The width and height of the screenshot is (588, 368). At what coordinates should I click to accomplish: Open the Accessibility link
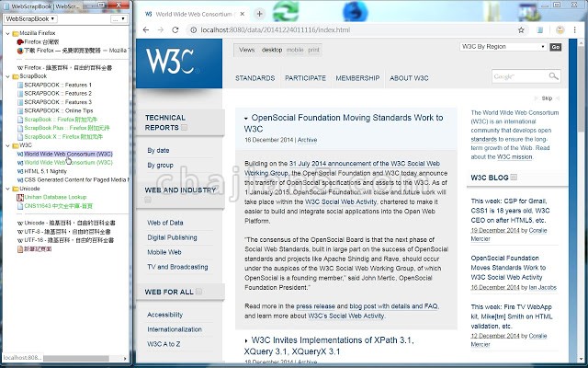pos(165,315)
